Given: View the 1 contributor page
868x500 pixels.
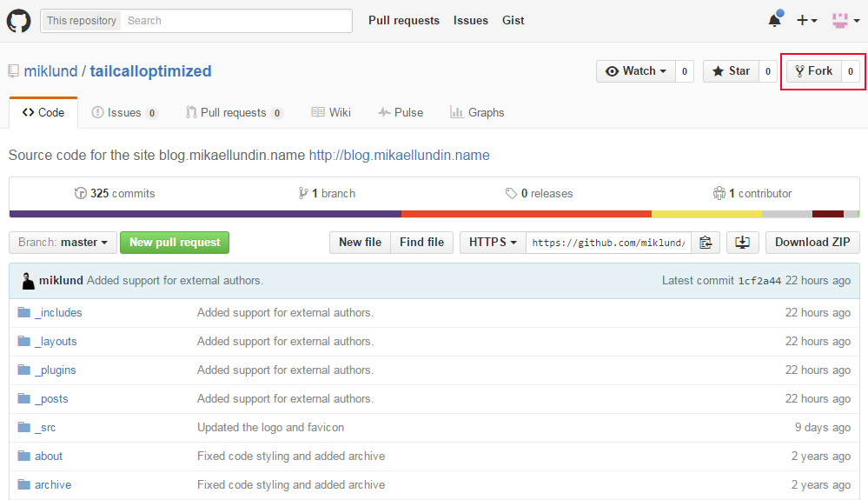Looking at the screenshot, I should [x=752, y=193].
